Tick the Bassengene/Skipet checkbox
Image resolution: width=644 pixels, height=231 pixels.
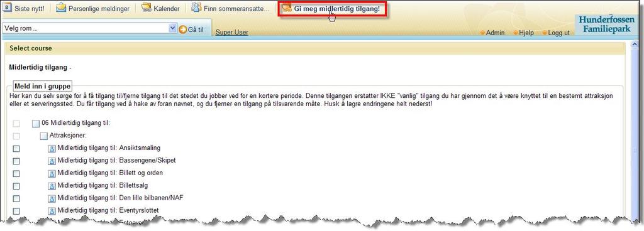(16, 161)
